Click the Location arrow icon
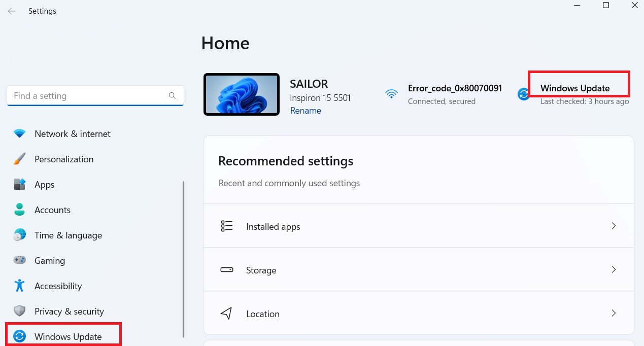 (x=226, y=314)
